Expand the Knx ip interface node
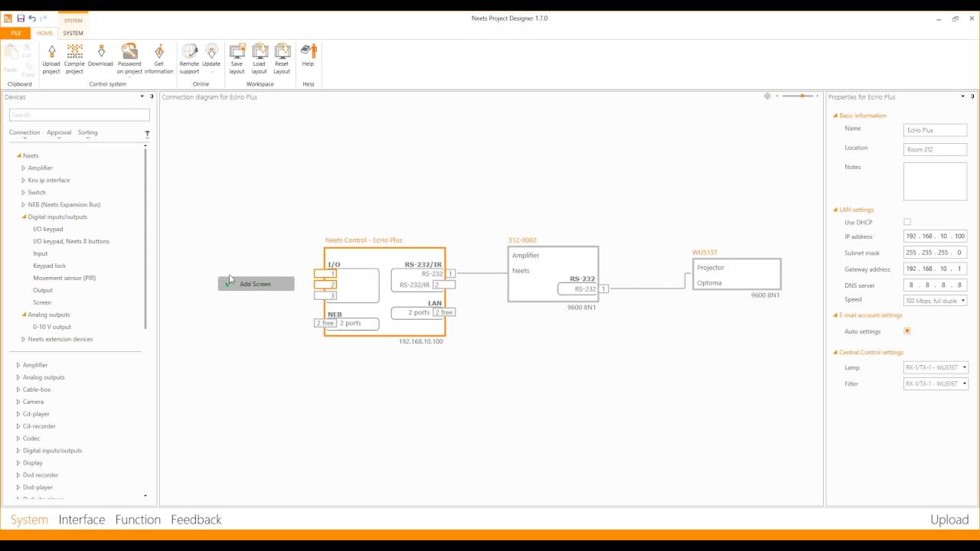The height and width of the screenshot is (551, 980). (24, 180)
